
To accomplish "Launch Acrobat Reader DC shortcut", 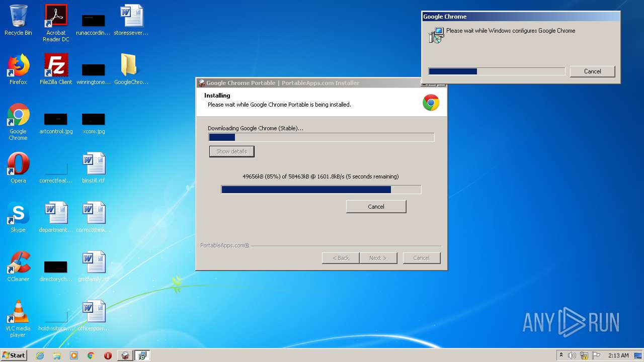I will click(56, 23).
